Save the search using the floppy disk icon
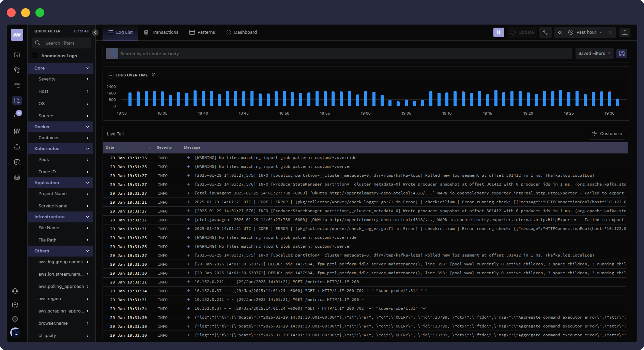Viewport: 644px width, 350px height. tap(622, 54)
